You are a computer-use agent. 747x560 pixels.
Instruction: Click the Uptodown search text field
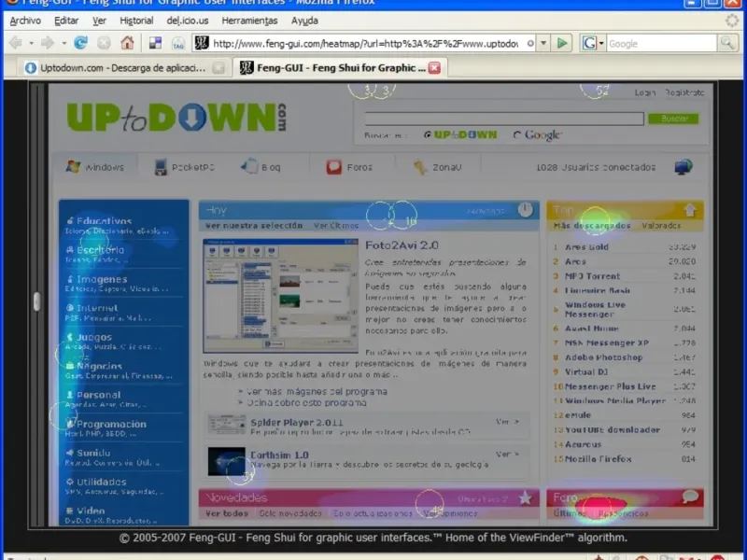[x=504, y=119]
